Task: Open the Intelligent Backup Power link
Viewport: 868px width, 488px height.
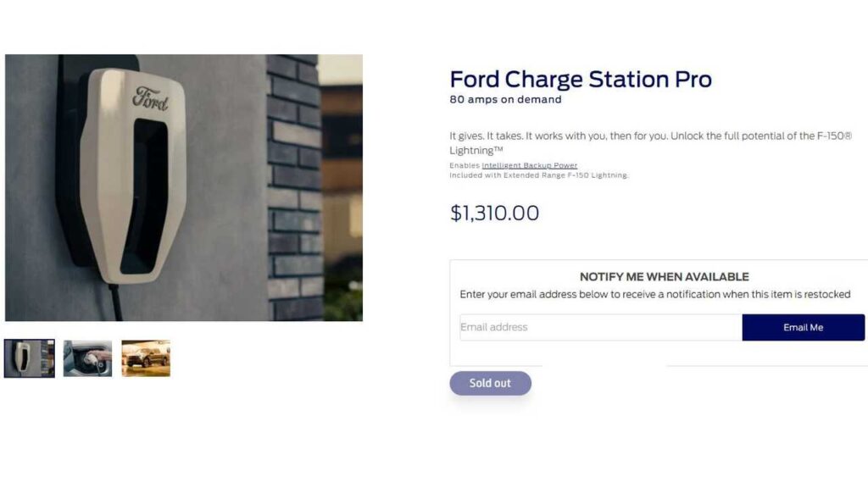Action: coord(529,165)
